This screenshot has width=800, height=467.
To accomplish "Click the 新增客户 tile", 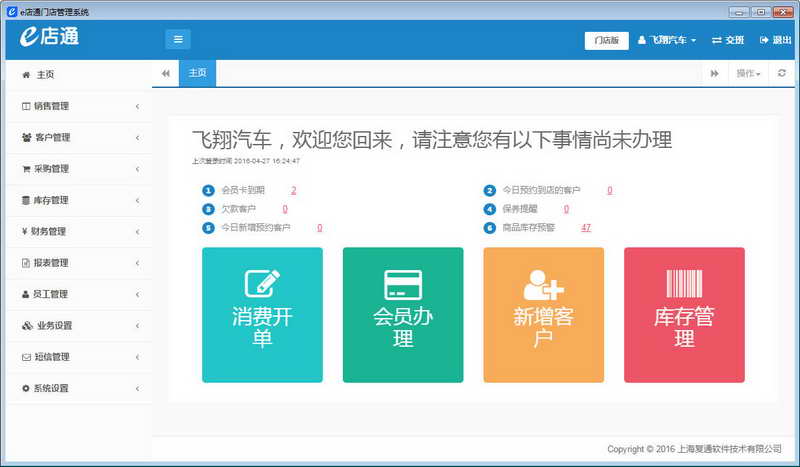I will click(543, 314).
